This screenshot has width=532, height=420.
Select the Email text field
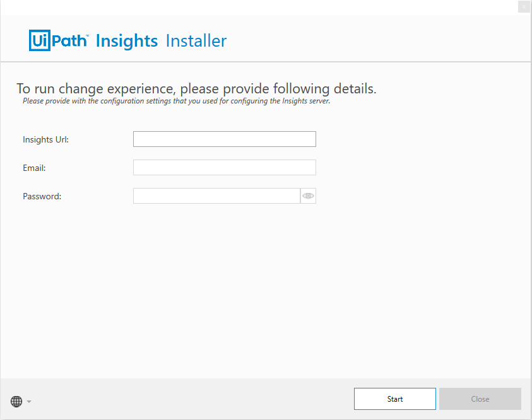[x=224, y=168]
